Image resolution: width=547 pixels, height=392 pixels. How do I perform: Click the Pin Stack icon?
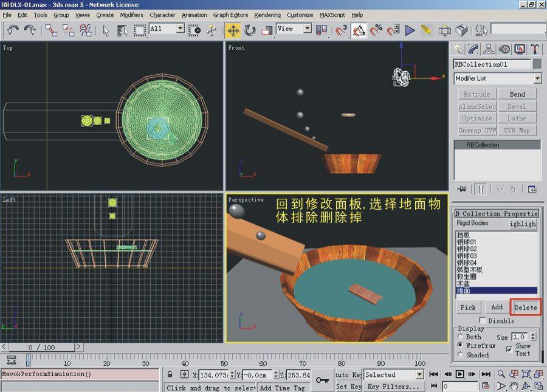point(462,189)
